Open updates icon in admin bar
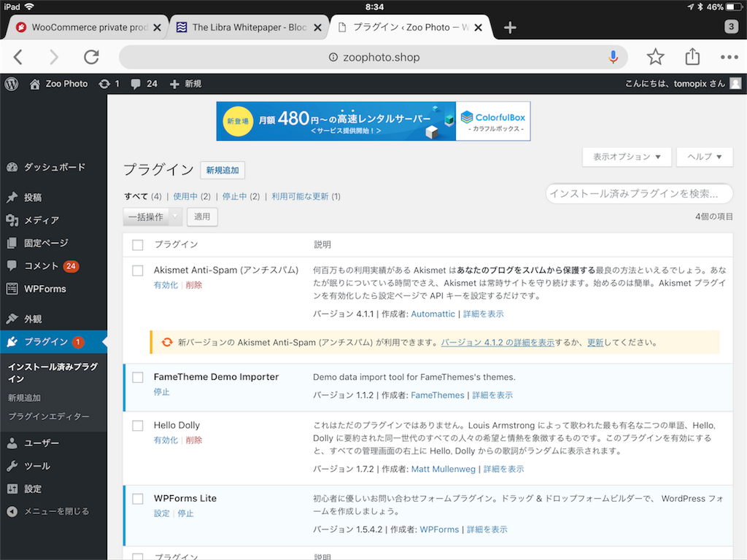The image size is (747, 560). tap(104, 85)
